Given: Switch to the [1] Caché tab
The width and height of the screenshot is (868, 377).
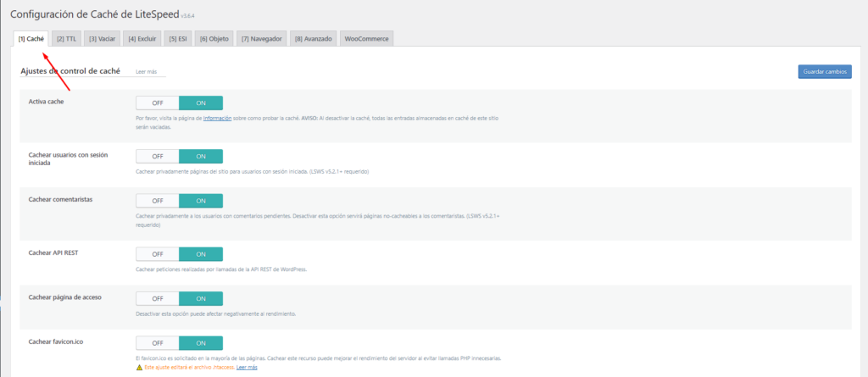Looking at the screenshot, I should [31, 39].
